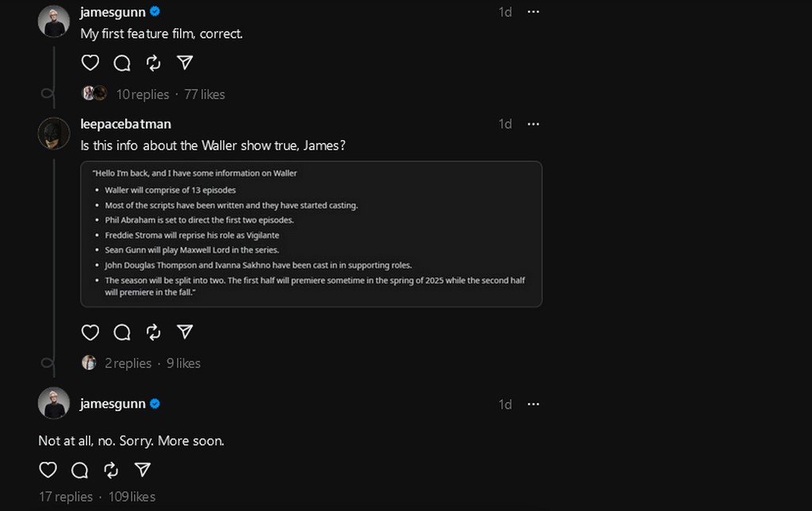Repost the "Not at all, no" reply
Image resolution: width=812 pixels, height=511 pixels.
coord(111,470)
